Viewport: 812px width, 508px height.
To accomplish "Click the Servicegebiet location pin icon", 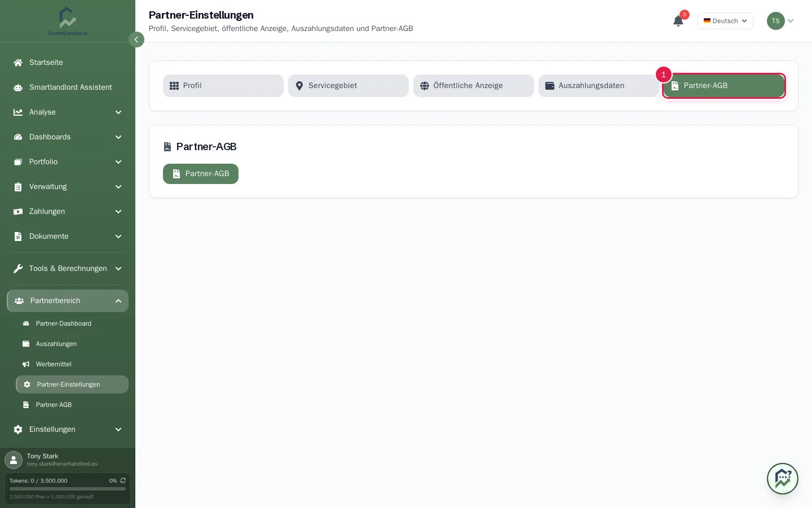I will pos(299,86).
